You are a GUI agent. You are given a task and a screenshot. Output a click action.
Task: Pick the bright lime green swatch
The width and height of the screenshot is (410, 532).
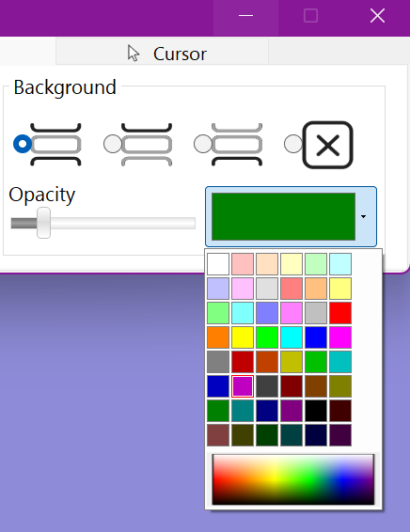click(x=267, y=337)
